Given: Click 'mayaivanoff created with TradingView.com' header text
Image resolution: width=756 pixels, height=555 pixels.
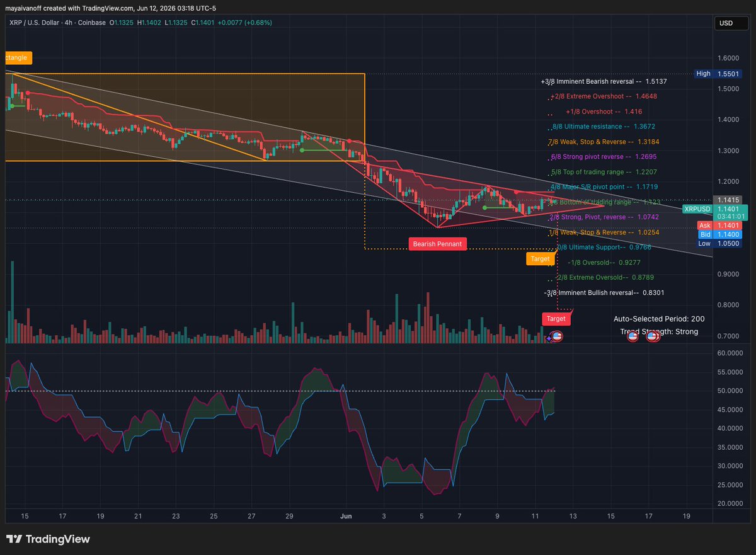Looking at the screenshot, I should coord(71,8).
